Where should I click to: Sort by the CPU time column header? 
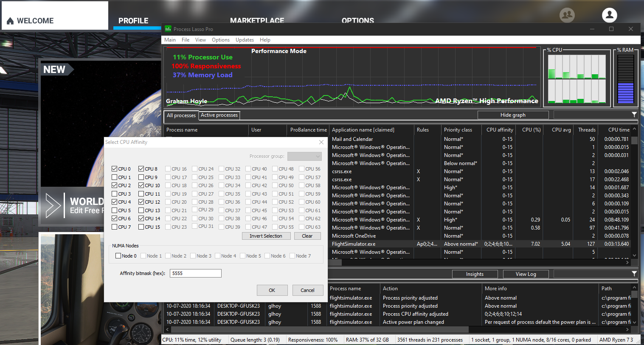[x=615, y=130]
